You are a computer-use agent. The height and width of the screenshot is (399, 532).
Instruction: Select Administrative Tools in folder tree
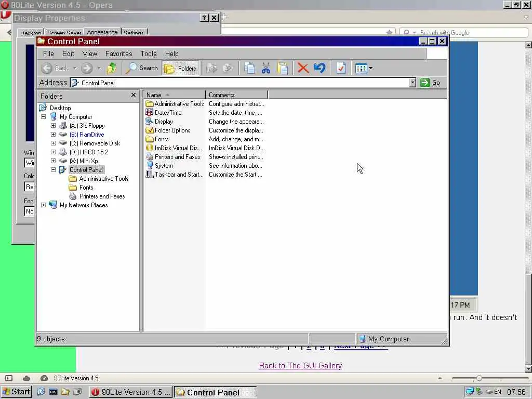coord(104,179)
